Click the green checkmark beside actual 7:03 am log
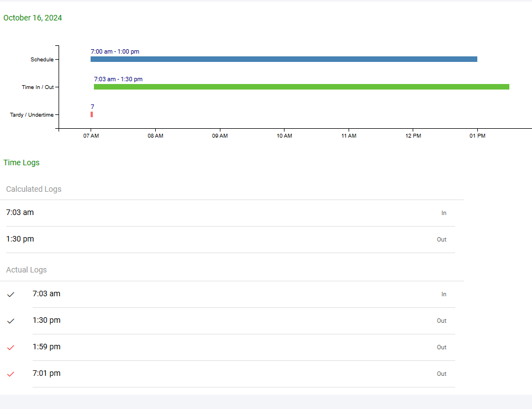532x409 pixels. coord(10,295)
